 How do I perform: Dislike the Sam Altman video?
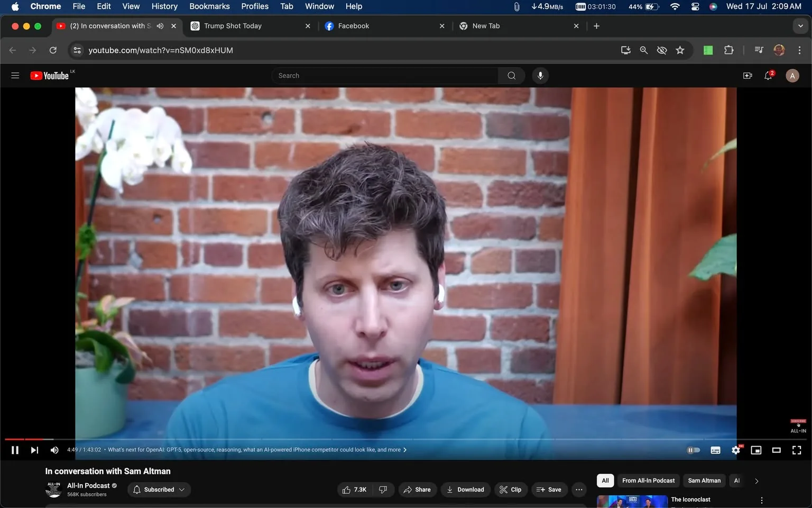(383, 489)
